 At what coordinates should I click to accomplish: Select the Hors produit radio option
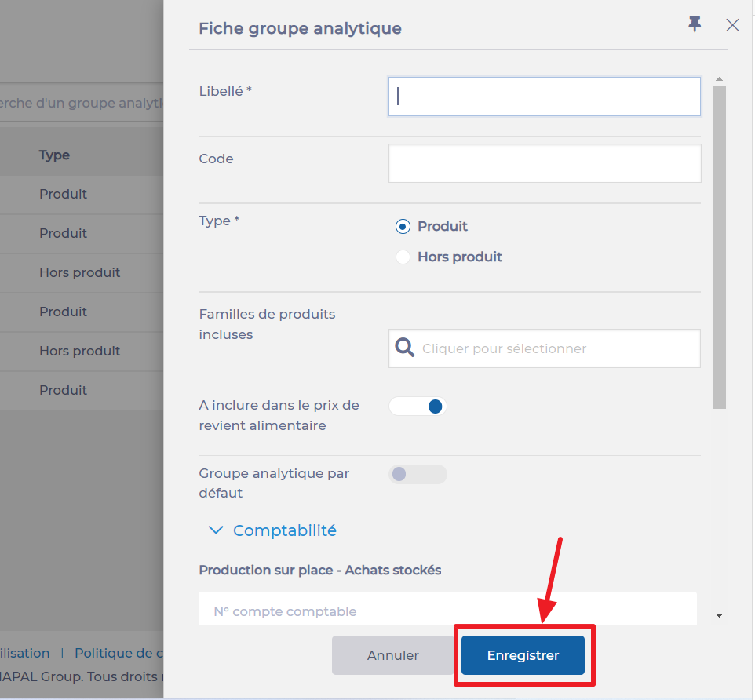point(403,257)
